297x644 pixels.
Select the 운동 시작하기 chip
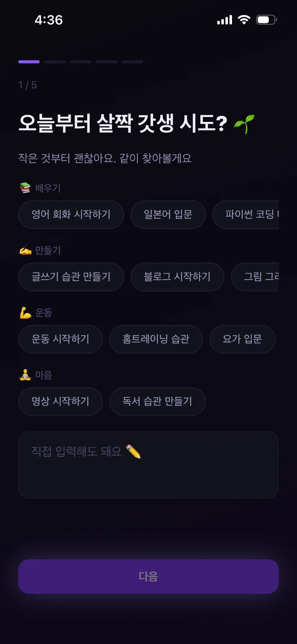coord(61,339)
